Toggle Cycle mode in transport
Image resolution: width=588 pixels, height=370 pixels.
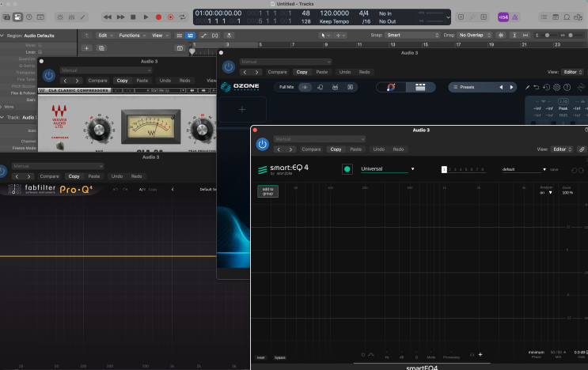pos(182,17)
